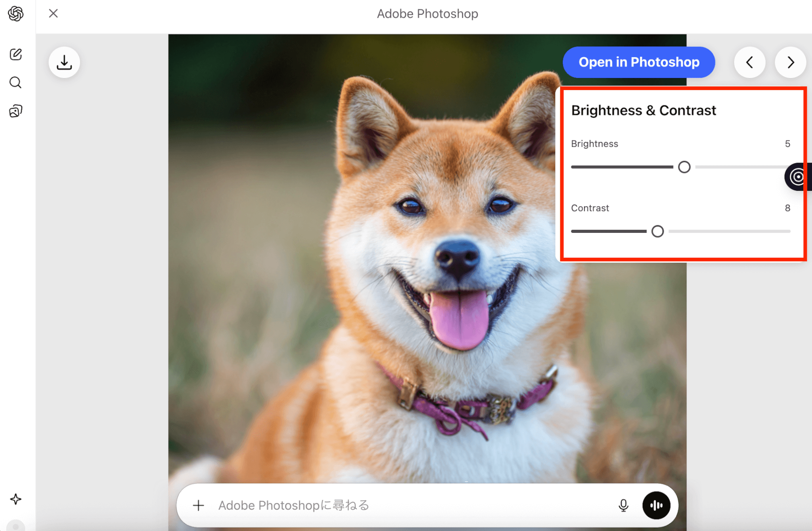The width and height of the screenshot is (812, 531).
Task: Click the microphone dictation icon
Action: click(x=623, y=505)
